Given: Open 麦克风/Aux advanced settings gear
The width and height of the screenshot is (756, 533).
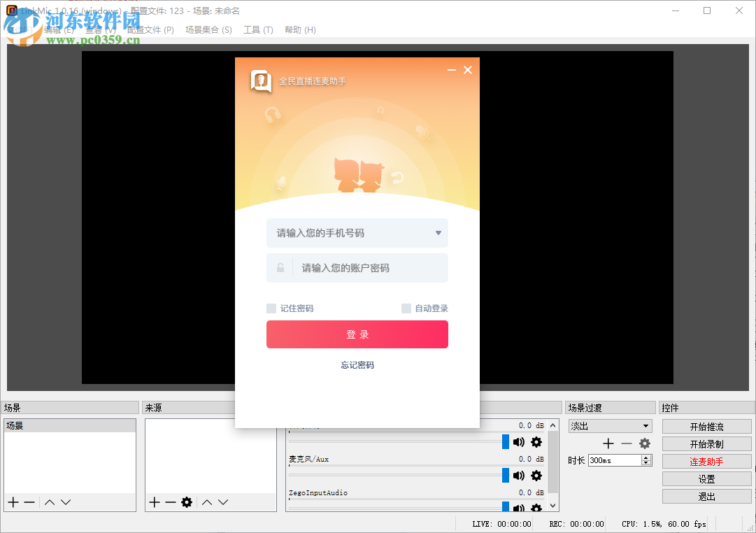Looking at the screenshot, I should click(536, 476).
